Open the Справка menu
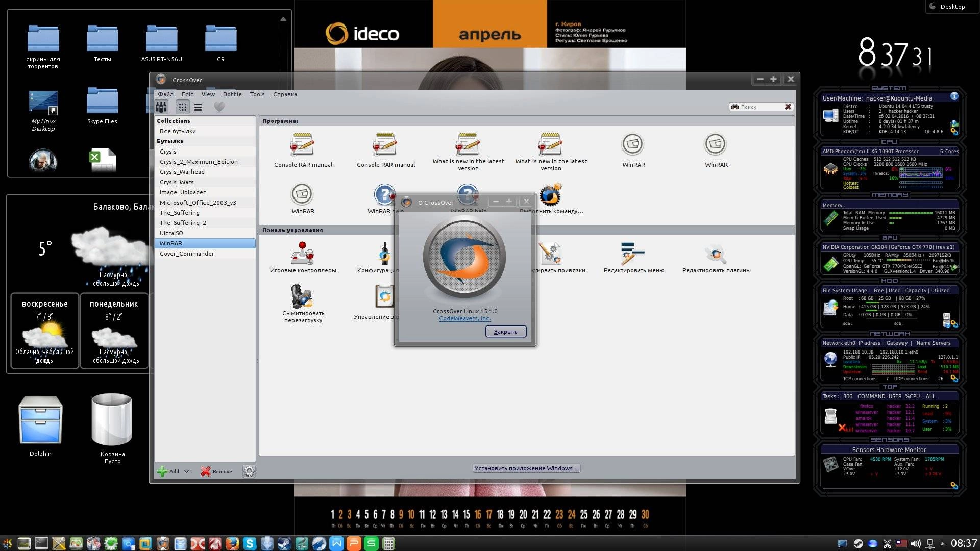 [x=285, y=94]
